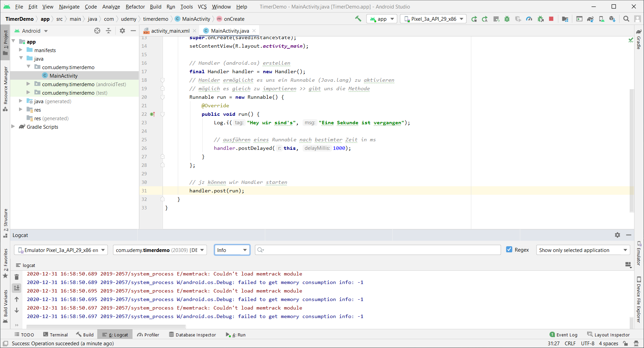Select MainActivity in the project tree
Viewport: 644px width, 348px height.
coord(74,76)
